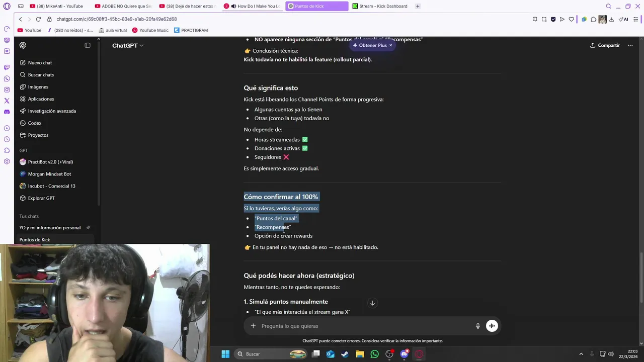Switch to Dejé de hacer estos tab
Viewport: 644px width, 362px height.
(x=188, y=6)
